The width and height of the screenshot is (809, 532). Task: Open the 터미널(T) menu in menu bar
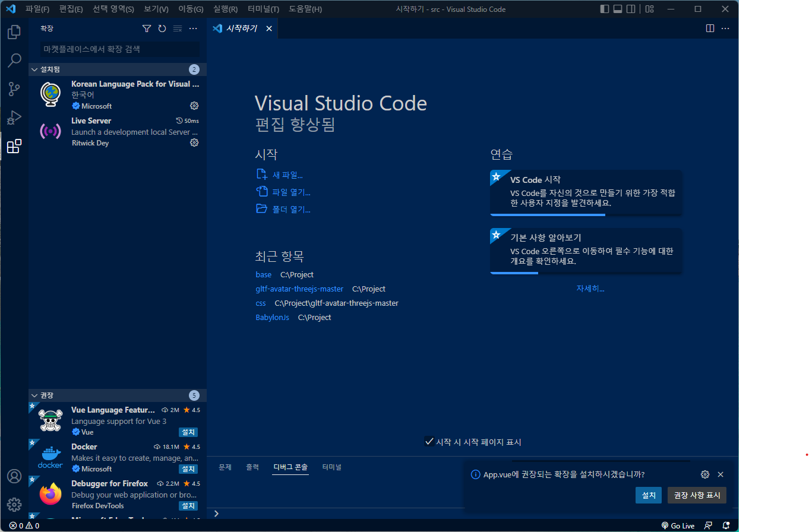(x=263, y=9)
